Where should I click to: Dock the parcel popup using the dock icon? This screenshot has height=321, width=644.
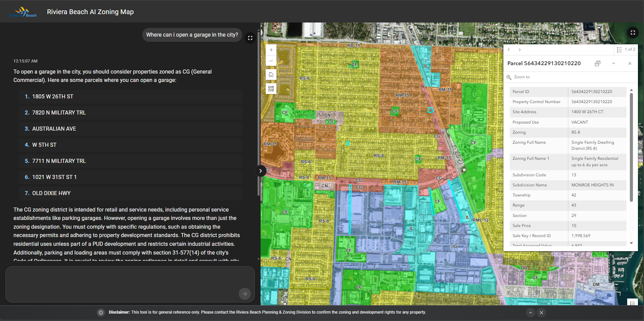(x=598, y=63)
